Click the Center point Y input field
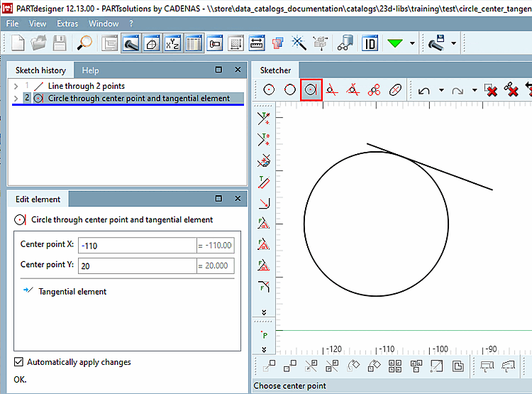Screen dimensions: 532x394 tap(138, 266)
